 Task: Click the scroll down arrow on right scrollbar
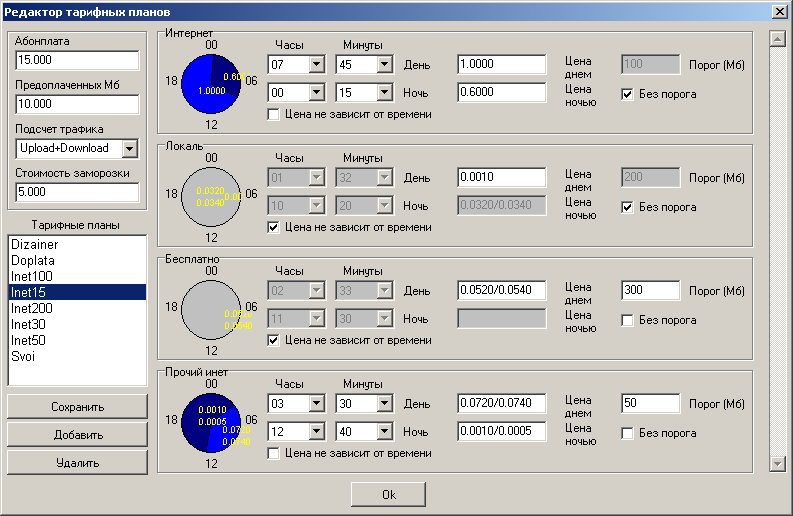pos(776,463)
